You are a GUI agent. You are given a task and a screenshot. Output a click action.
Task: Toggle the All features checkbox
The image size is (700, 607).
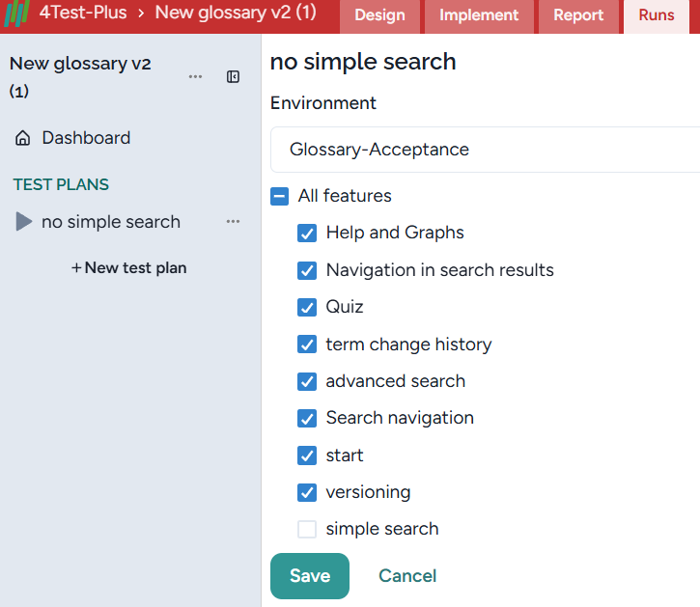tap(280, 196)
